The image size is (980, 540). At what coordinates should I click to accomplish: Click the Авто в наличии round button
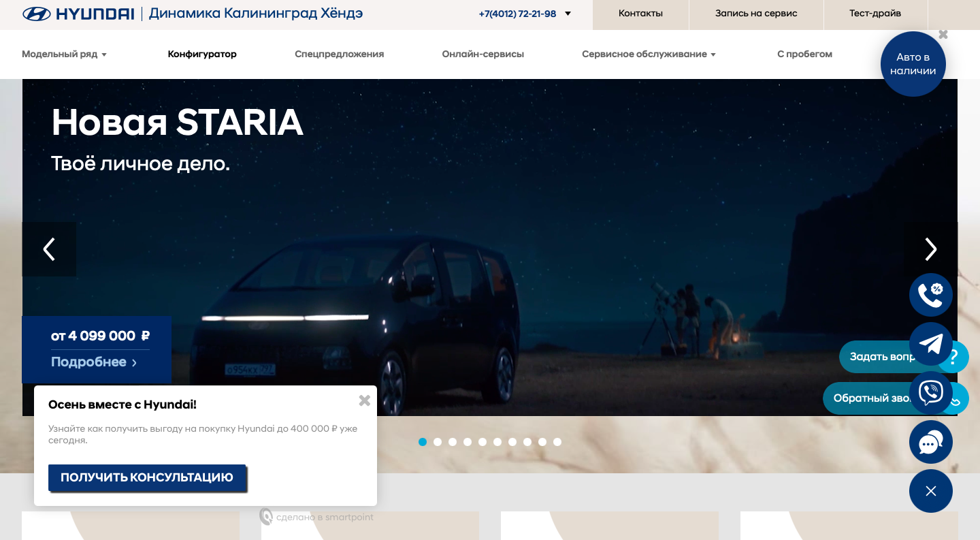(x=913, y=64)
